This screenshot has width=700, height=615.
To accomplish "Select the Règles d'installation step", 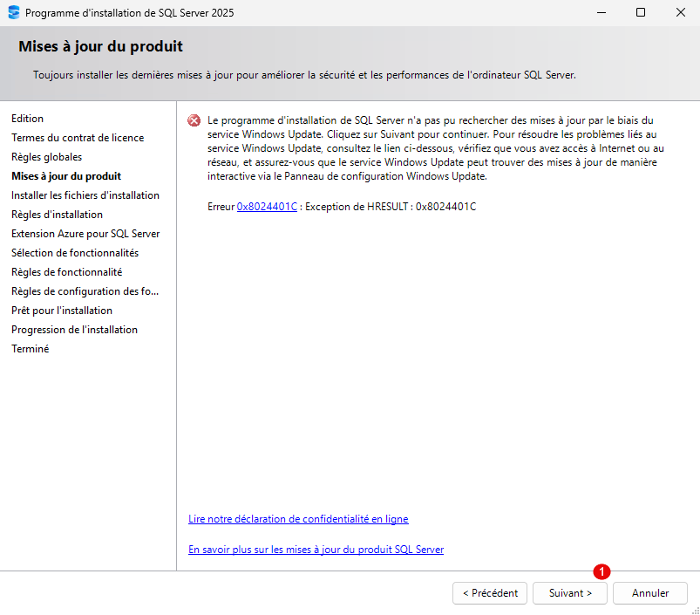I will (58, 215).
